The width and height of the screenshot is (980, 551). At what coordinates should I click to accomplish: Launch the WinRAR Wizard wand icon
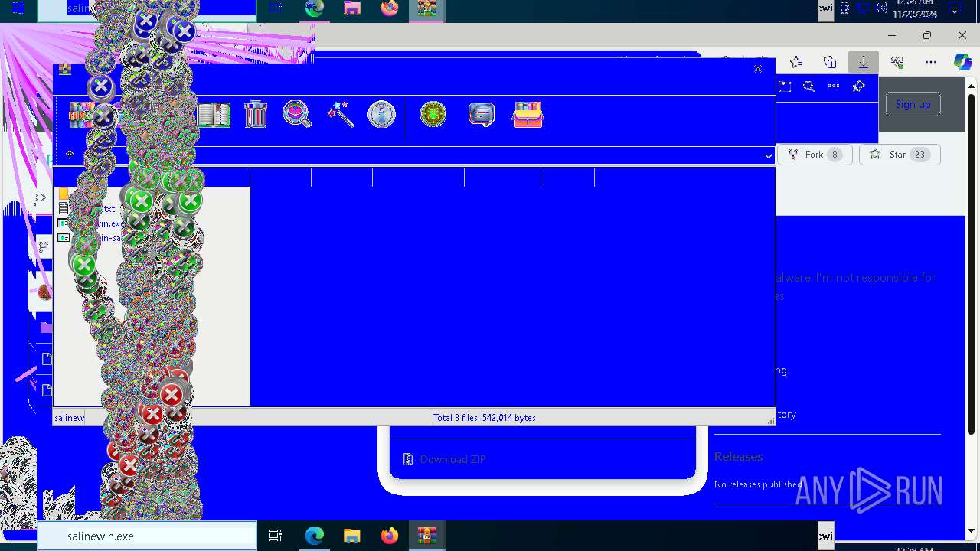click(340, 115)
